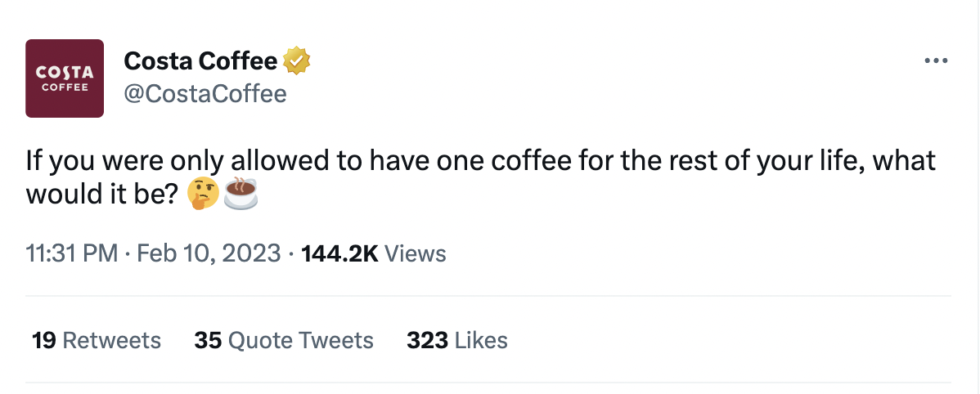Click the bold retweet count 19
Image resolution: width=980 pixels, height=394 pixels.
pyautogui.click(x=43, y=340)
